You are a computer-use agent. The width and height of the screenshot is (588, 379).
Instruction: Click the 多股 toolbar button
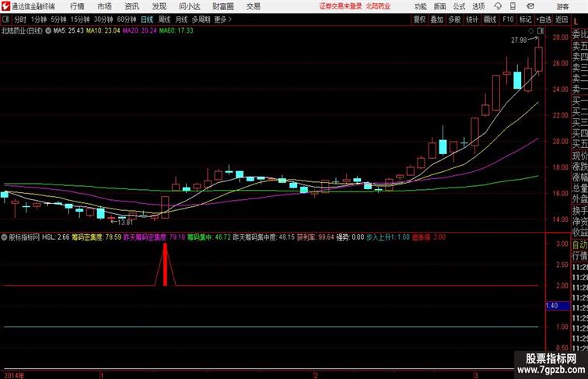454,19
